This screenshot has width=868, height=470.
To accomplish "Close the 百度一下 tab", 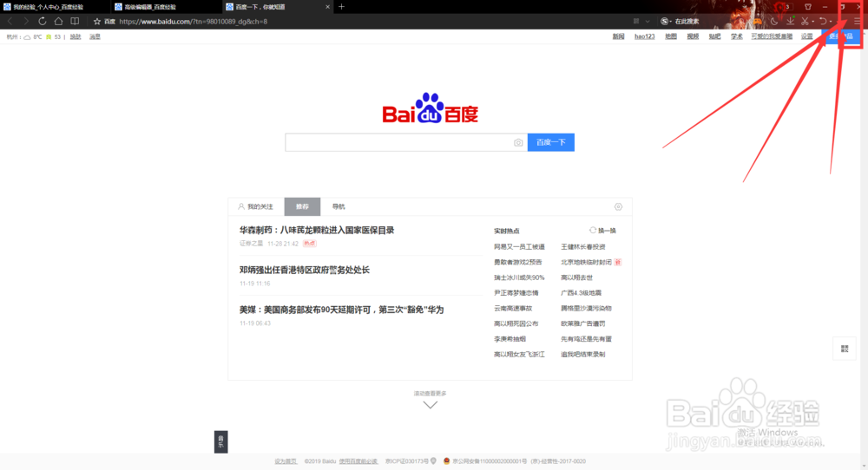I will (327, 7).
